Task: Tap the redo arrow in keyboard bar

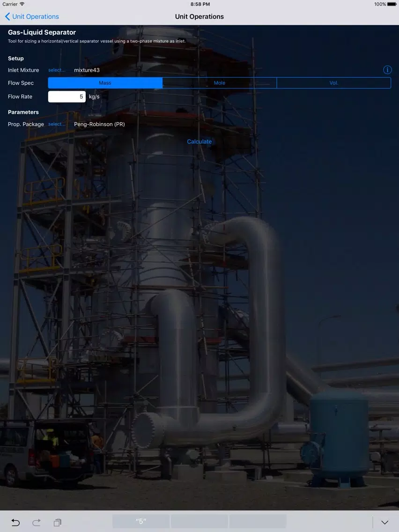Action: pyautogui.click(x=37, y=522)
